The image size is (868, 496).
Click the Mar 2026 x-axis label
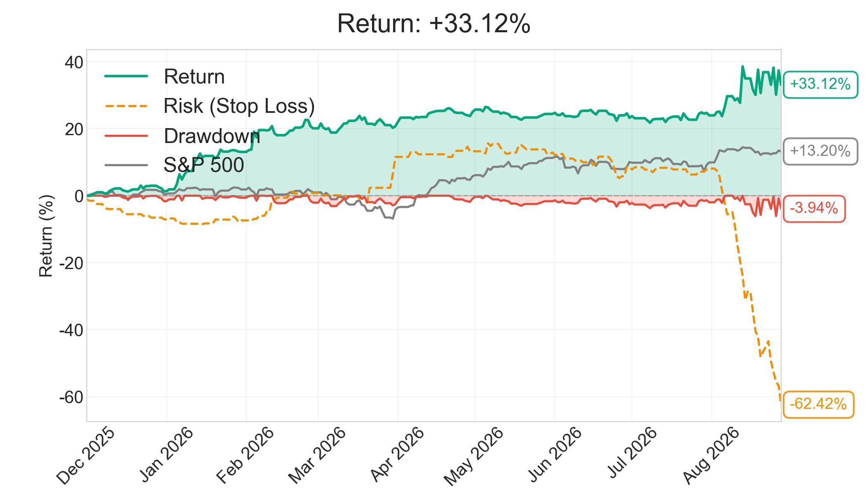pyautogui.click(x=317, y=455)
